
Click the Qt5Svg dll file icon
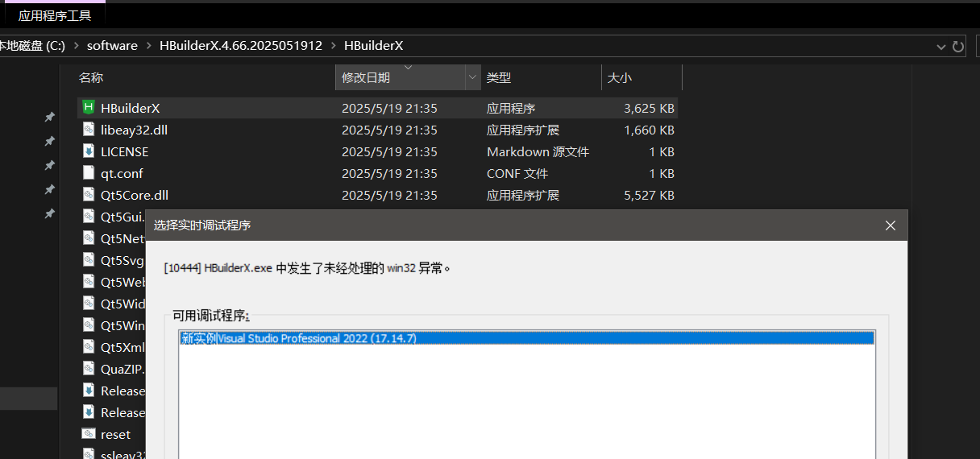pos(89,259)
